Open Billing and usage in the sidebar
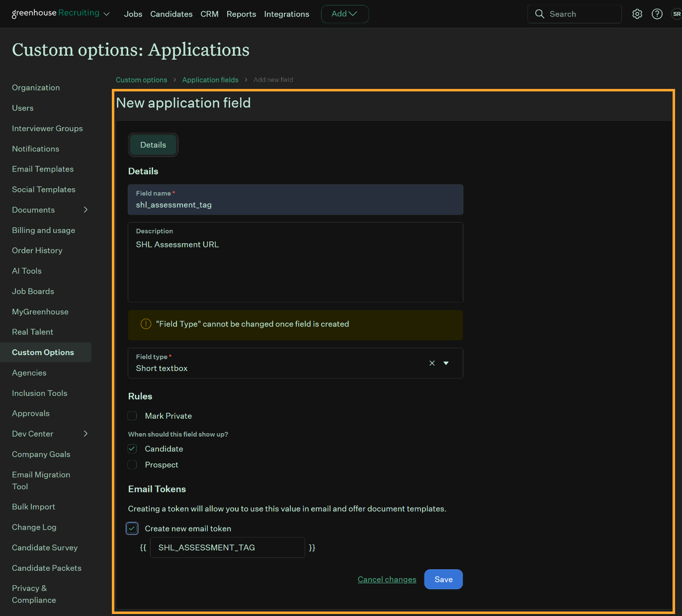 coord(43,230)
